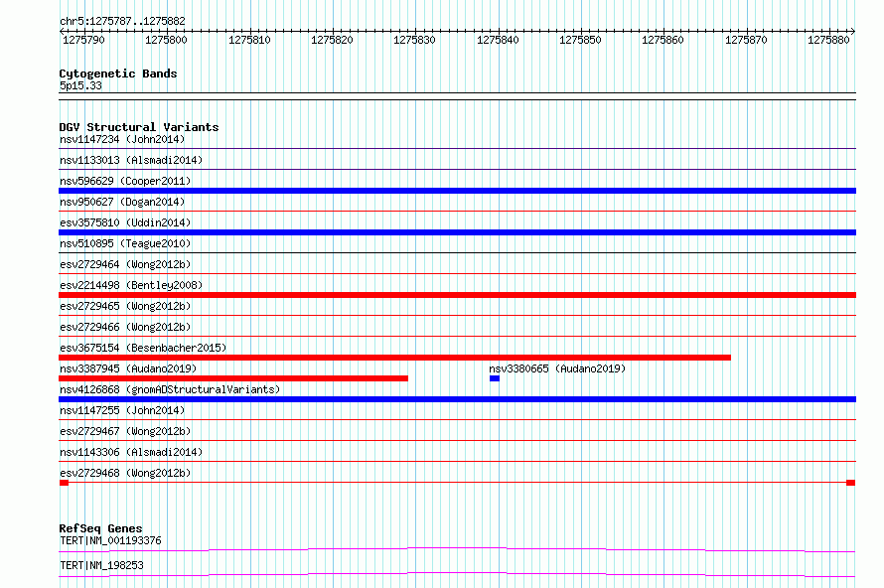
Task: Click right red end block of esv2729468
Action: click(851, 483)
